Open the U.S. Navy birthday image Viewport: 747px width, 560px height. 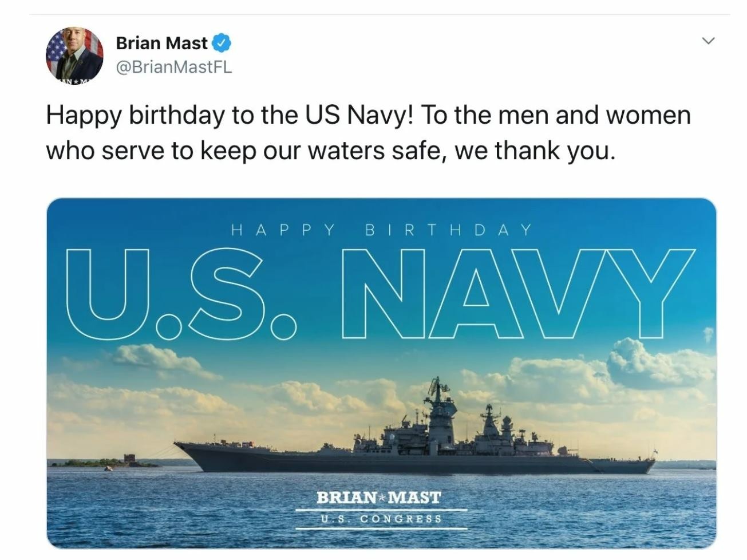[x=381, y=372]
